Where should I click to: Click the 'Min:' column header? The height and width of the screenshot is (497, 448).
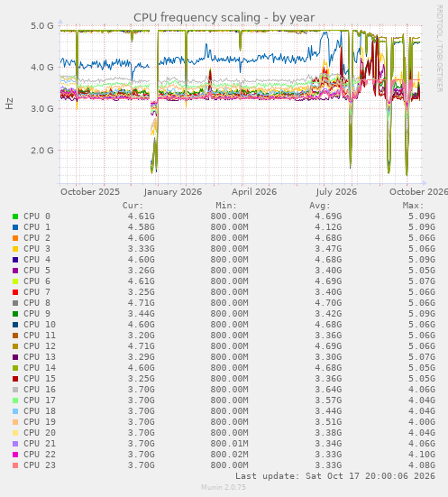point(226,206)
